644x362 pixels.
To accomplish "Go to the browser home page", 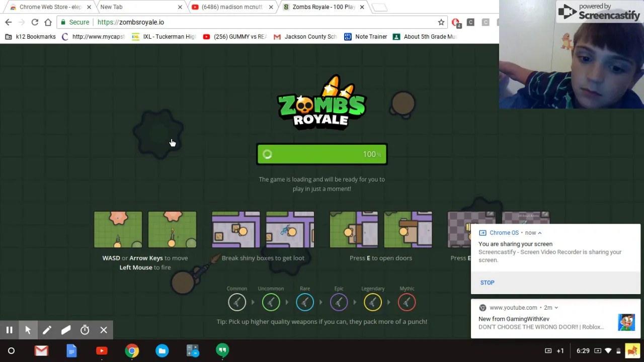I will [x=48, y=22].
